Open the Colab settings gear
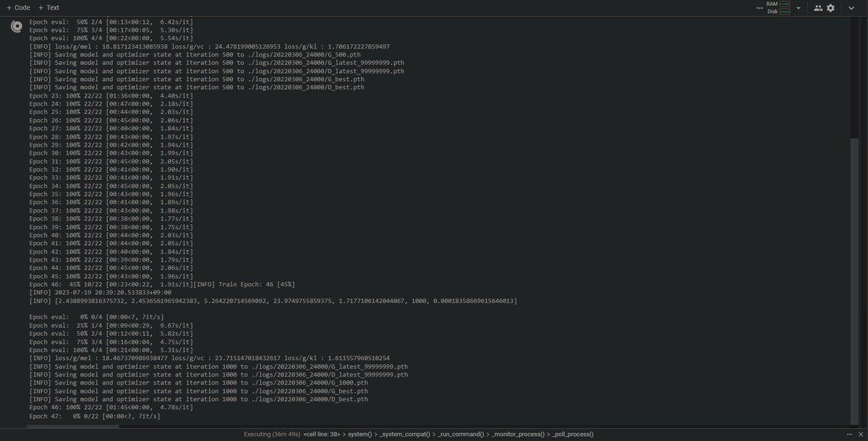868x441 pixels. [x=830, y=8]
